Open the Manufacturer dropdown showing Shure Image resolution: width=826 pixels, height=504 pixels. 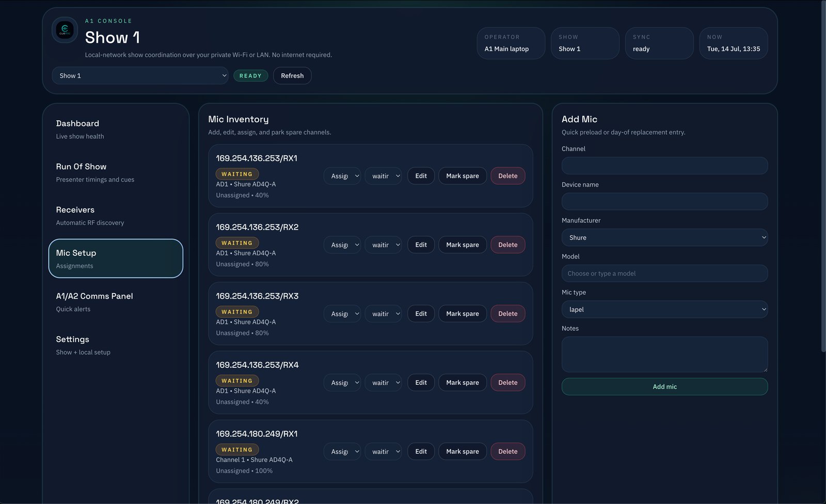click(x=664, y=237)
